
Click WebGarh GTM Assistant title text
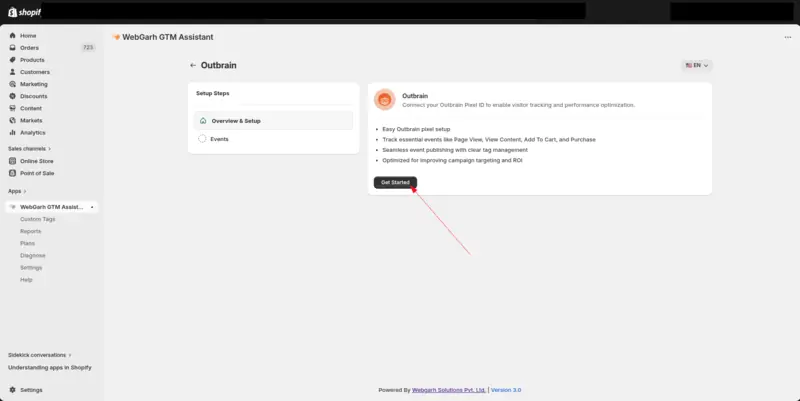[x=168, y=37]
